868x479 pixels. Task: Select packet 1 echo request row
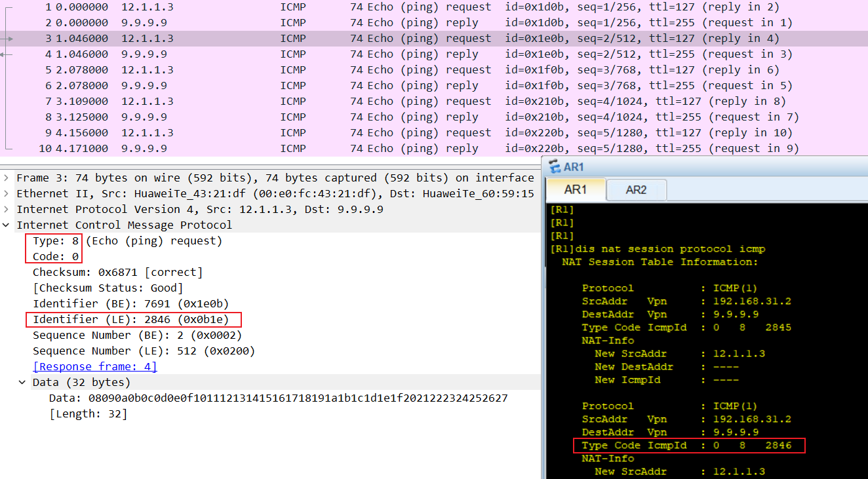(434, 7)
